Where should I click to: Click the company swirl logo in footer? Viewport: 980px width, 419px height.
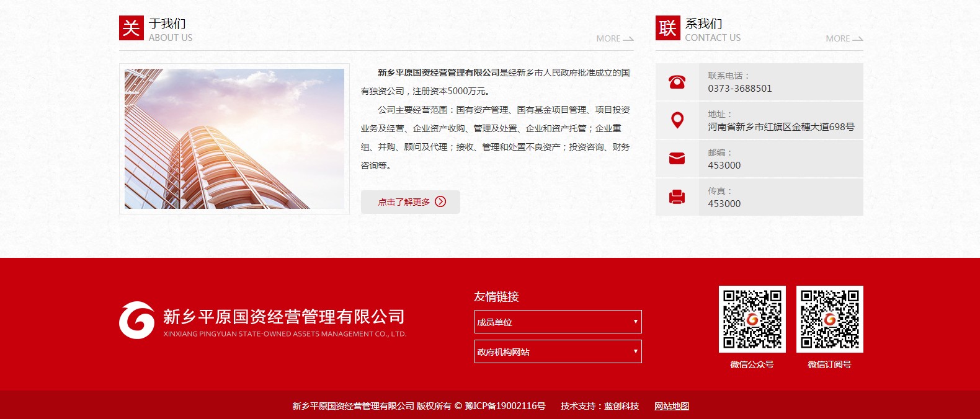coord(136,320)
